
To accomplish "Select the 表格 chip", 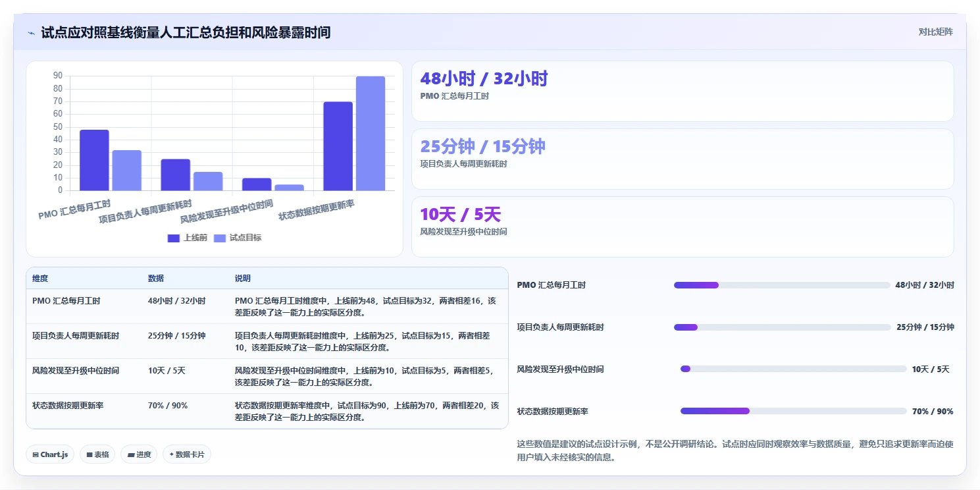I will (97, 454).
